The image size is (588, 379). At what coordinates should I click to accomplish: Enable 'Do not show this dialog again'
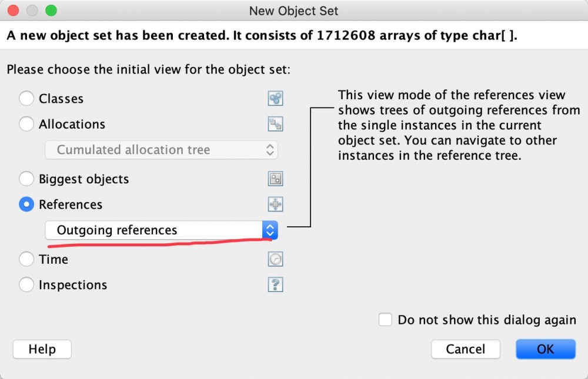pos(386,320)
